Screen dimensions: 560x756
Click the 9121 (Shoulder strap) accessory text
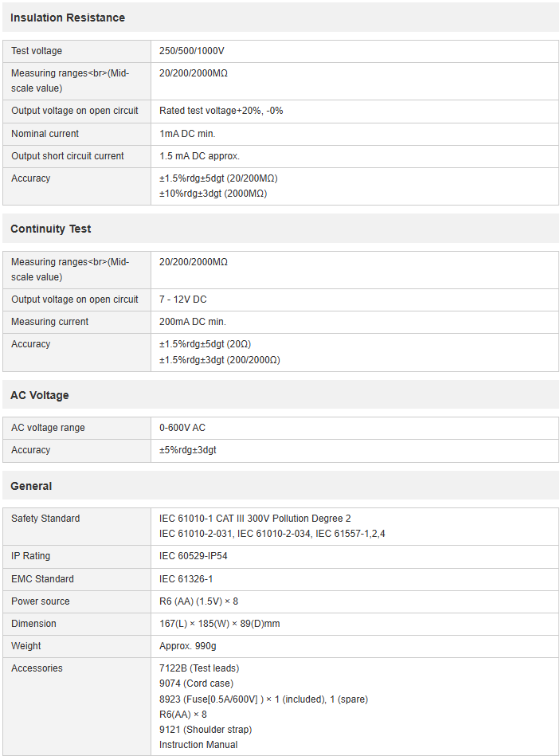206,730
